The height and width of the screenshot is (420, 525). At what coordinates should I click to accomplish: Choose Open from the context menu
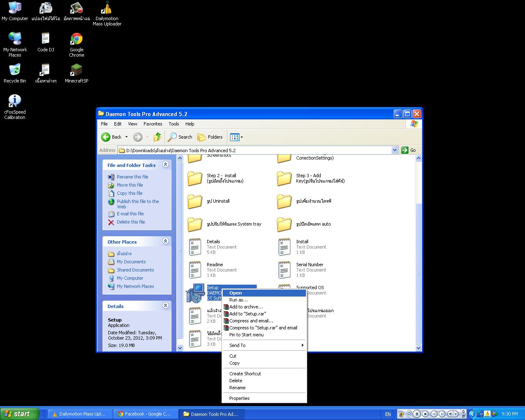[265, 293]
